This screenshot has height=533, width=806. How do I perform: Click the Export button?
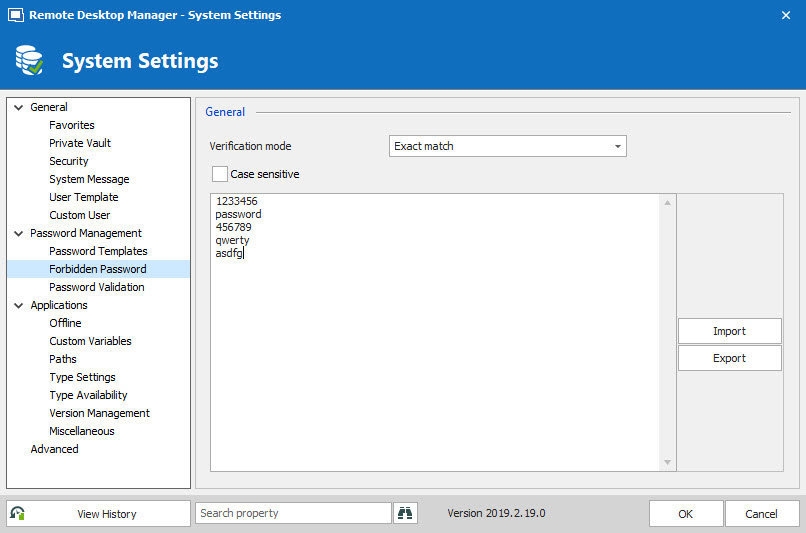click(729, 358)
